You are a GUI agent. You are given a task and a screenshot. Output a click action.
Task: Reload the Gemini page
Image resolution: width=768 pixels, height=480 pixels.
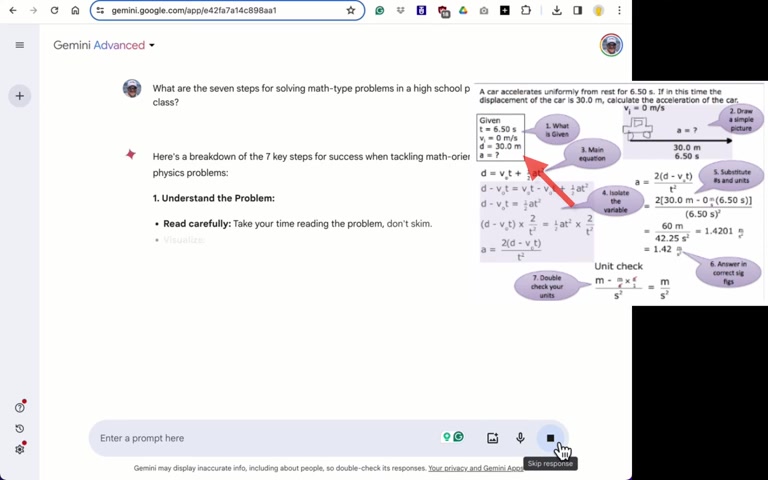click(x=54, y=10)
